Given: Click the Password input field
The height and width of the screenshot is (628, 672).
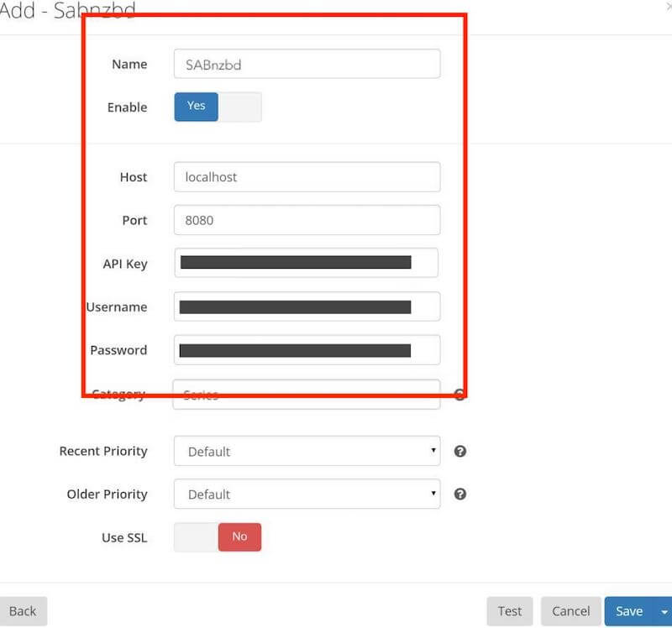Looking at the screenshot, I should click(x=307, y=350).
